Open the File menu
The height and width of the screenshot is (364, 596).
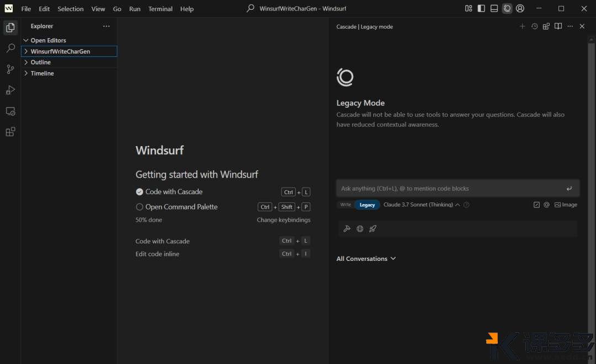pos(26,9)
